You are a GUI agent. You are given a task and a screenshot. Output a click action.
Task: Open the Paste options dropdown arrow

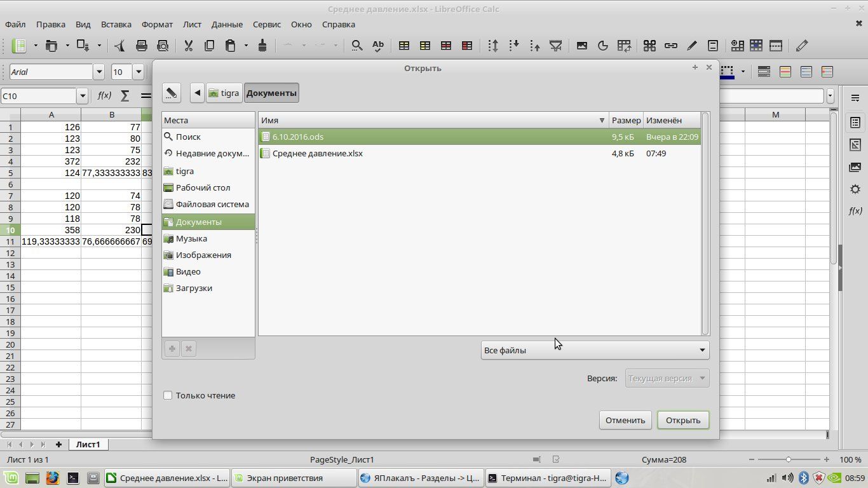(x=245, y=46)
